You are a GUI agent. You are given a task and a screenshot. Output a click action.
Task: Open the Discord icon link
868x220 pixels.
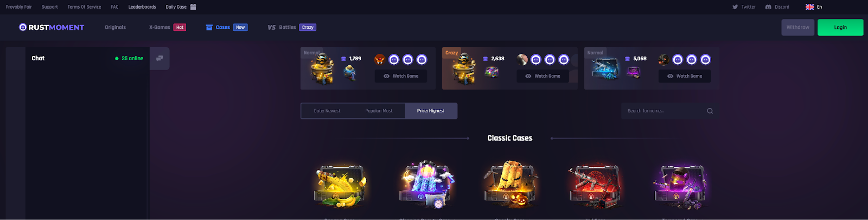pos(768,7)
